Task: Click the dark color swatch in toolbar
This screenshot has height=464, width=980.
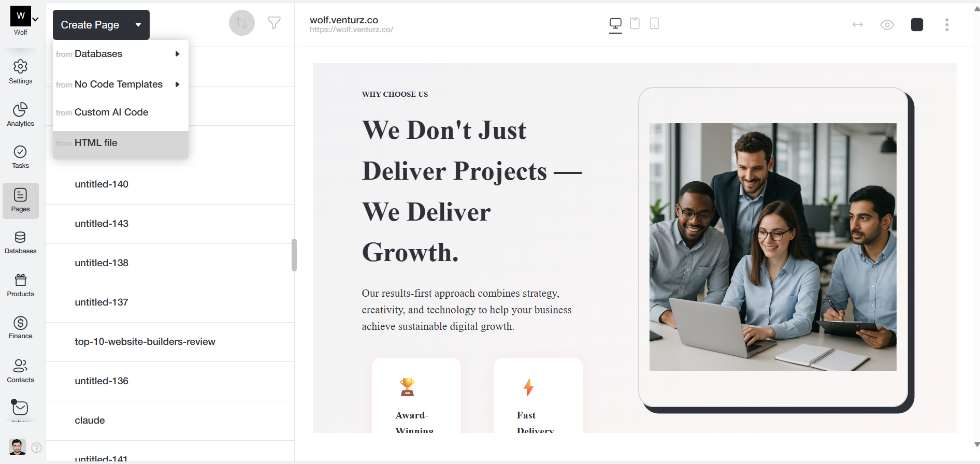Action: 917,25
